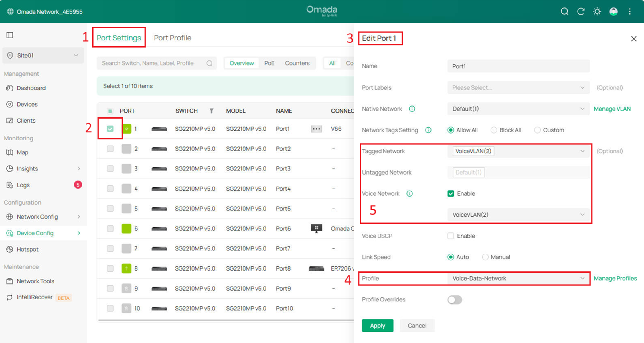Click the green status icon of port 8
Screen dimensions: 644x343
tap(127, 268)
